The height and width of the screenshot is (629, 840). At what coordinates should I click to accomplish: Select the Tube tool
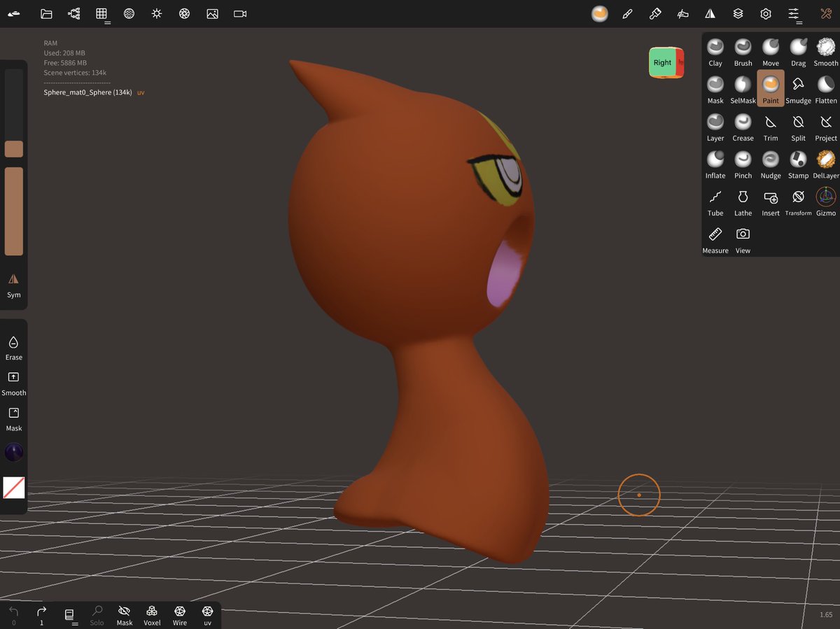point(715,203)
